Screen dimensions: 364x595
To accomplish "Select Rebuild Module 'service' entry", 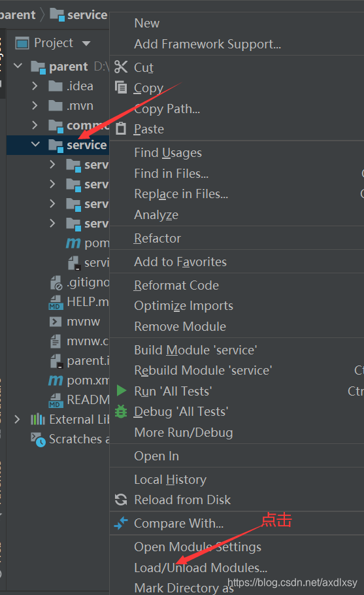I will coord(203,370).
